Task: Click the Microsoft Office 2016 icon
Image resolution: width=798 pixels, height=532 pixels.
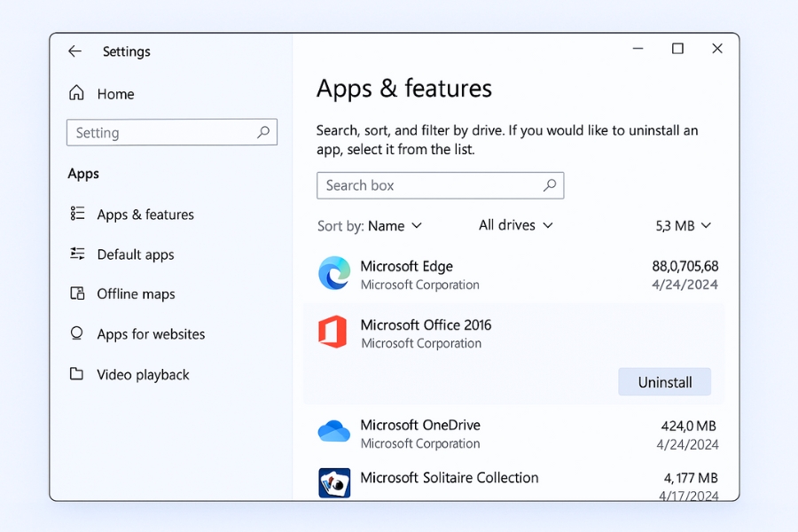Action: click(332, 332)
